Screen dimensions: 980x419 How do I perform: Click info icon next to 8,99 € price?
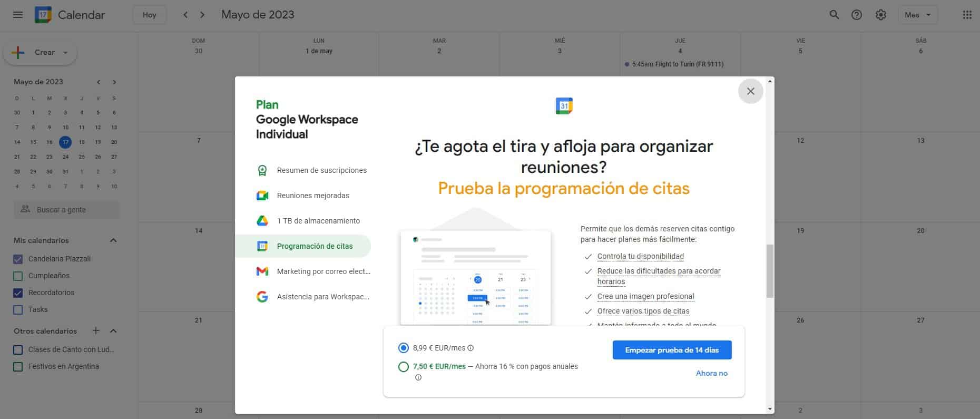tap(471, 348)
